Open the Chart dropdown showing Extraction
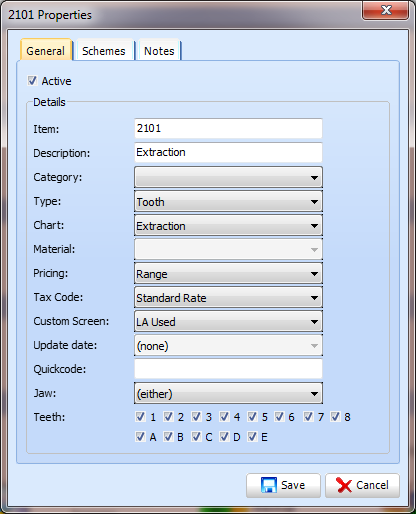Screen dimensions: 416x514 pos(228,226)
